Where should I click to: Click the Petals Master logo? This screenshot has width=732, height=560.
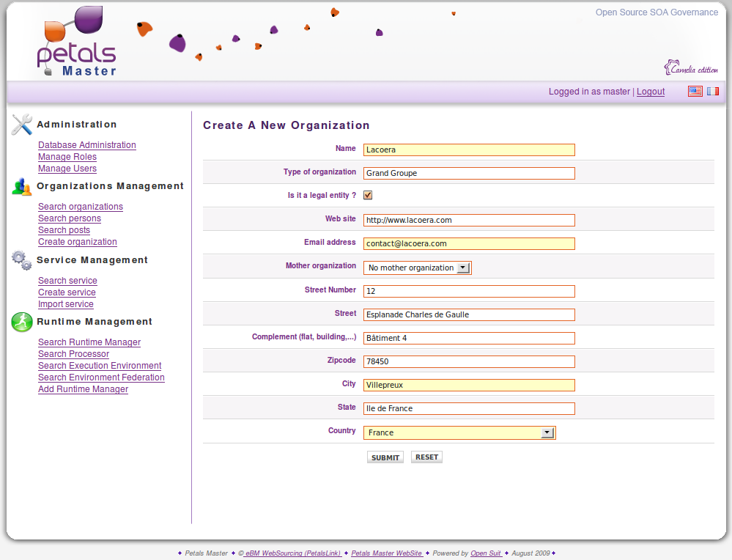pyautogui.click(x=75, y=43)
